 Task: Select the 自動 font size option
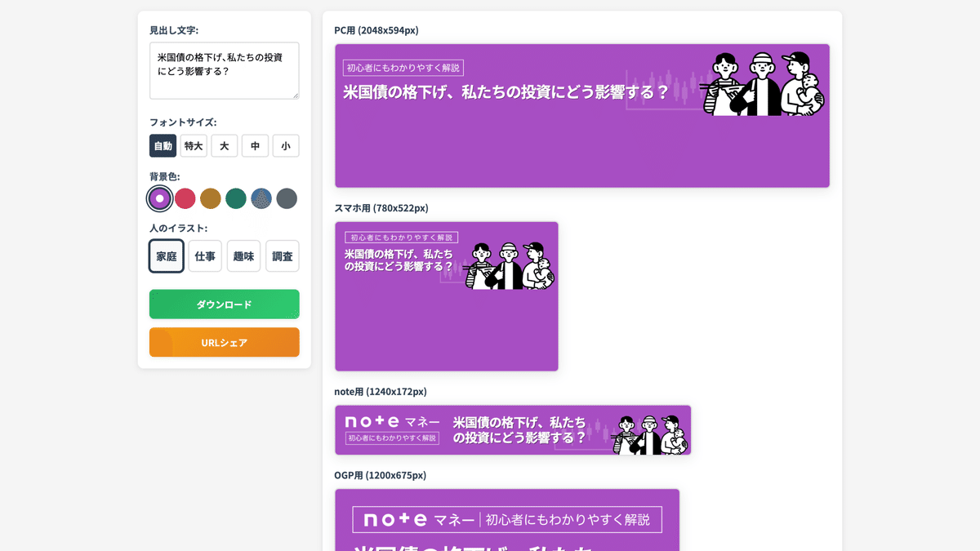tap(163, 145)
